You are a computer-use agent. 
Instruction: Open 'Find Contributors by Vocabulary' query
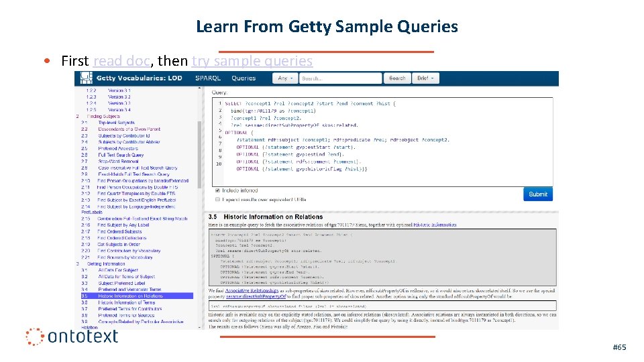(x=129, y=251)
